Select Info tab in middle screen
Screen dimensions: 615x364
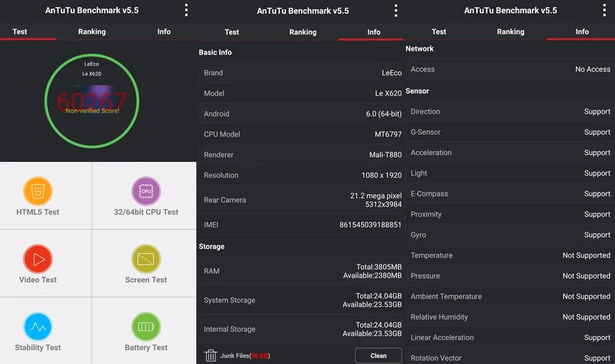point(374,32)
